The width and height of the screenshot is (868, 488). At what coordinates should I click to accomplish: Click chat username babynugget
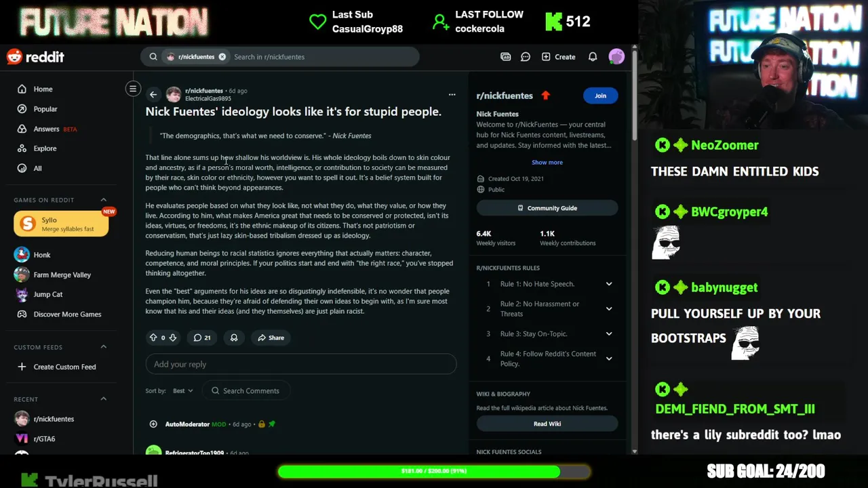coord(724,287)
